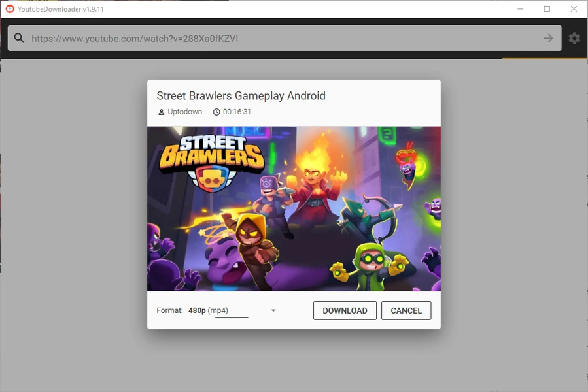Dismiss the dialog with CANCEL

pyautogui.click(x=406, y=311)
